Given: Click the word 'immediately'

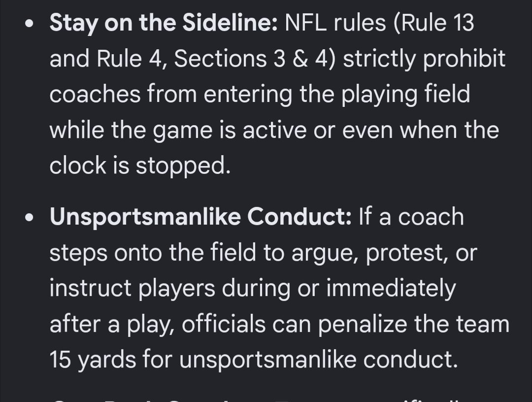Looking at the screenshot, I should 391,289.
